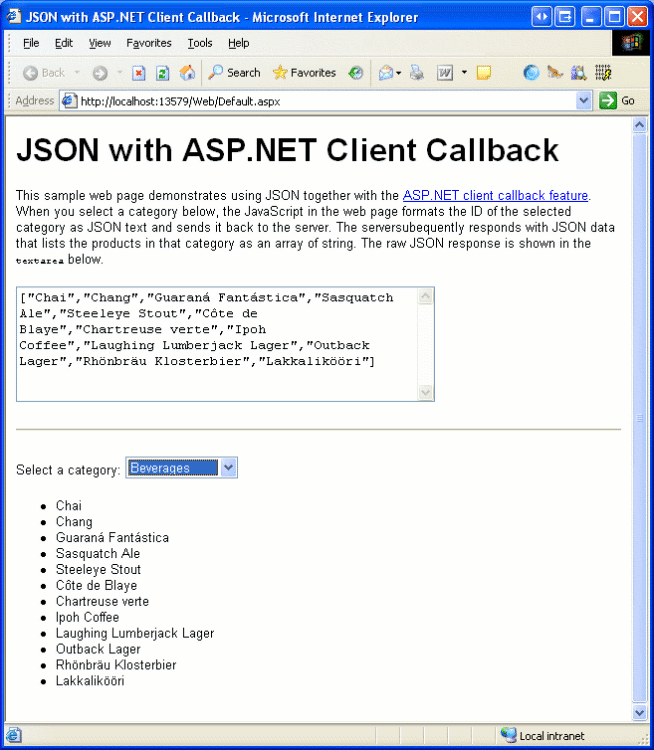This screenshot has height=750, width=654.
Task: Click the Lakkalikööri list item
Action: pyautogui.click(x=90, y=681)
